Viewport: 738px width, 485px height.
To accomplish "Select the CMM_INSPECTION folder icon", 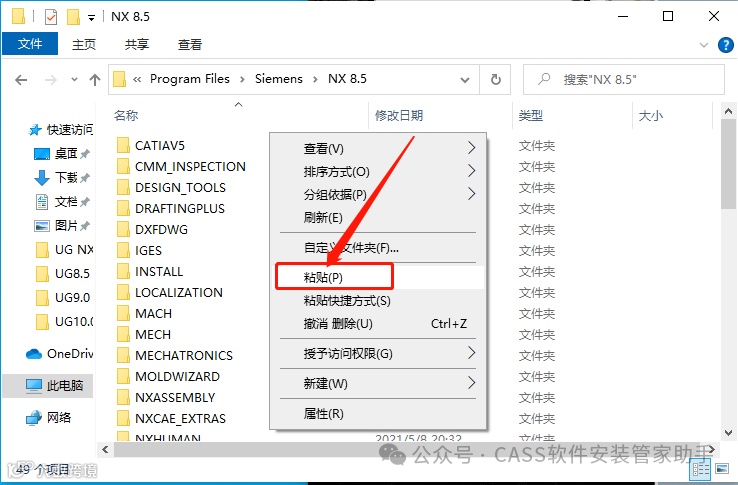I will (x=123, y=166).
